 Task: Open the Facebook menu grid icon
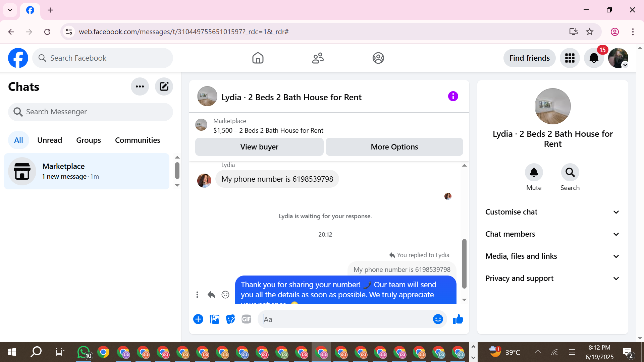(570, 58)
